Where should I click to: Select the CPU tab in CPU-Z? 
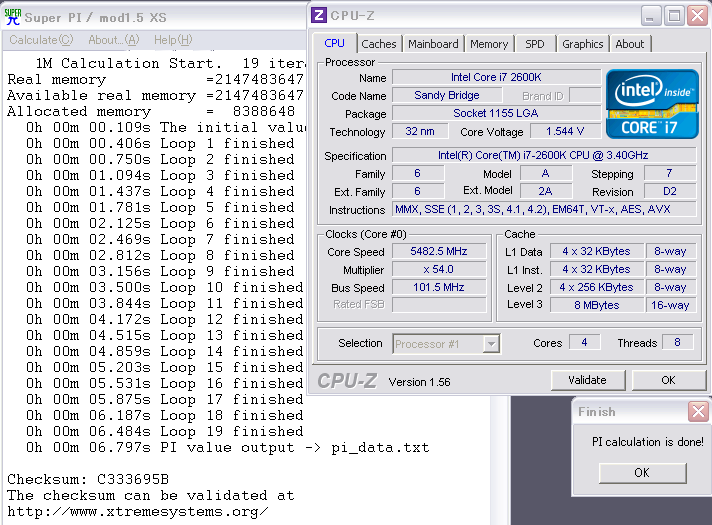tap(334, 43)
